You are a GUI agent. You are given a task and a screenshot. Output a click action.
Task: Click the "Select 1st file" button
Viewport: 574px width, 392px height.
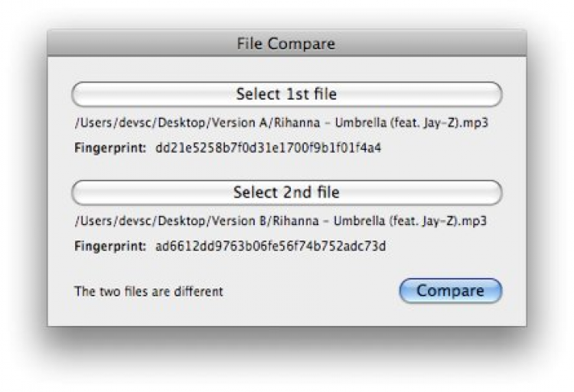[x=286, y=95]
